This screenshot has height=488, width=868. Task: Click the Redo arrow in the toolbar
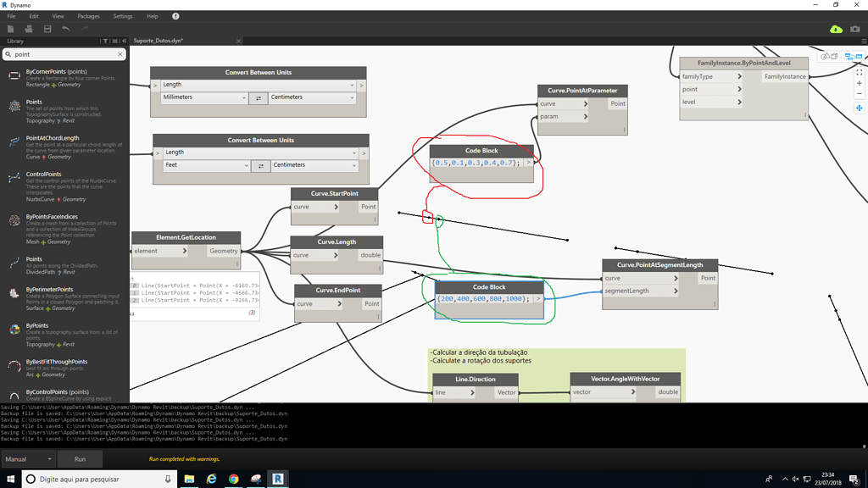point(83,29)
